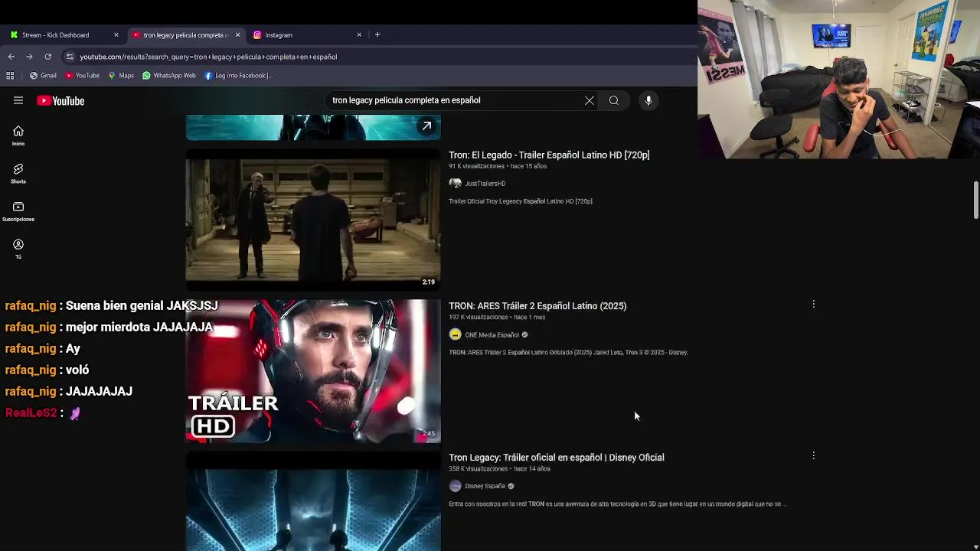This screenshot has width=980, height=551.
Task: Open JustTrailersHD channel name
Action: coord(485,184)
